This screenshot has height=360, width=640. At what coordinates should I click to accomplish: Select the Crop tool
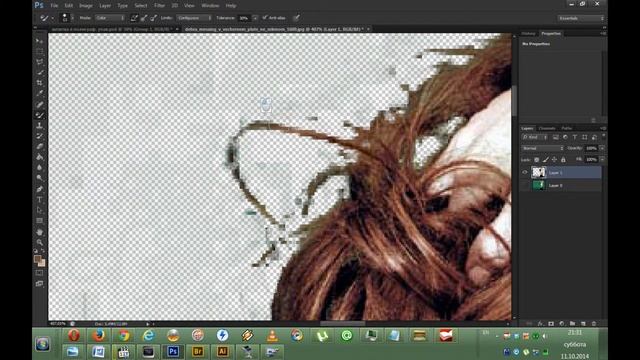[40, 83]
